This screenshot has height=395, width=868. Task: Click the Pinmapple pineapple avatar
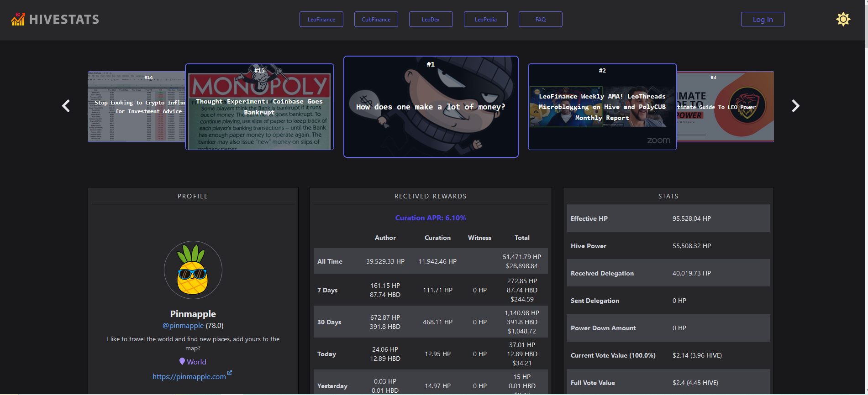[x=193, y=270]
